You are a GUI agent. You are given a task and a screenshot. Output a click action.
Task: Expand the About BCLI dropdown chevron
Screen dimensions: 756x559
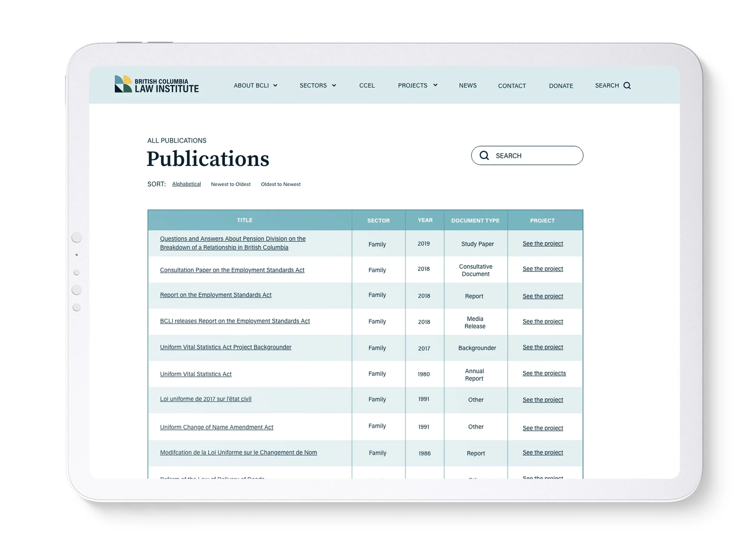(275, 86)
